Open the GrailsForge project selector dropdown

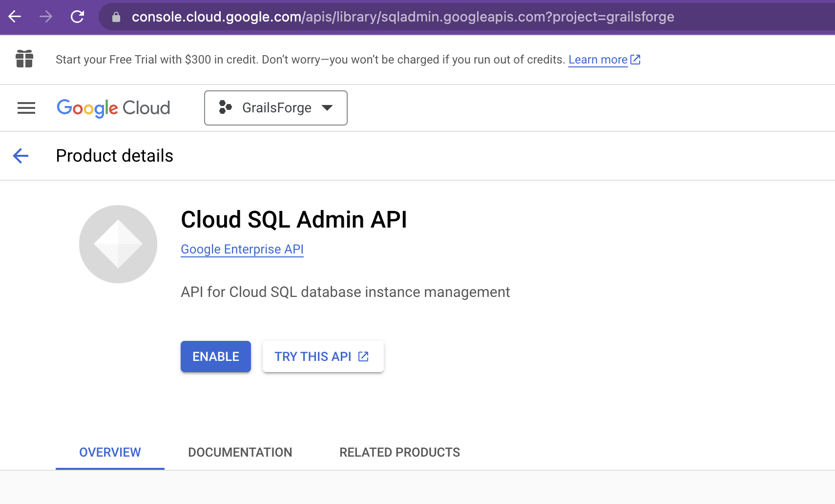click(x=276, y=108)
